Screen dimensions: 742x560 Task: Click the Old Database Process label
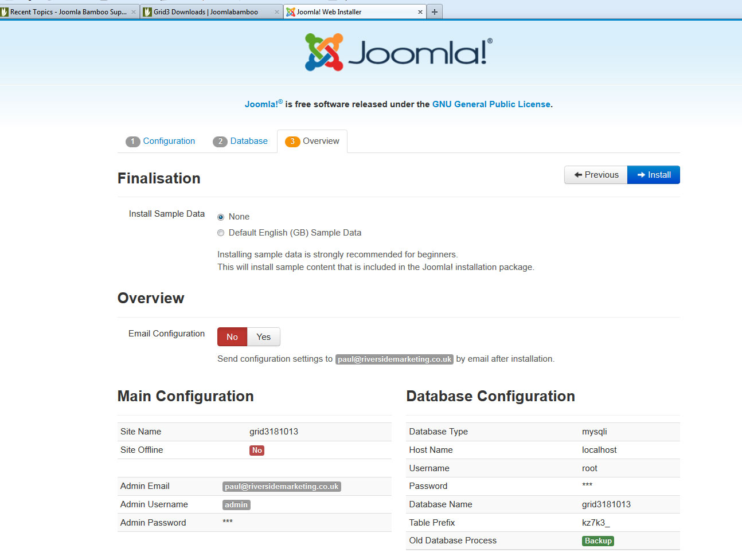[x=452, y=541]
